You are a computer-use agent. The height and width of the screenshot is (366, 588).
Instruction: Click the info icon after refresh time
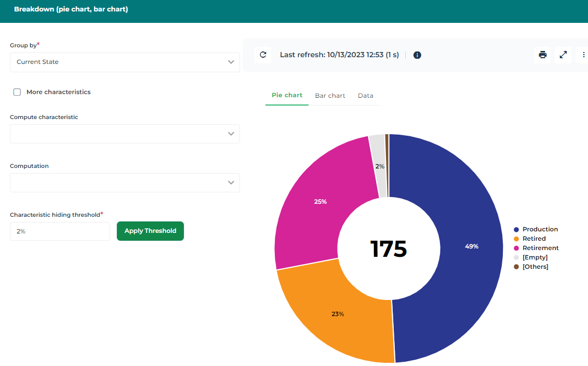(417, 55)
